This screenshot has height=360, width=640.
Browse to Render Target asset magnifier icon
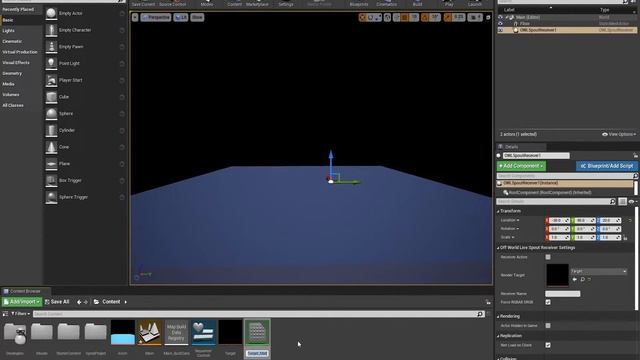tap(582, 280)
